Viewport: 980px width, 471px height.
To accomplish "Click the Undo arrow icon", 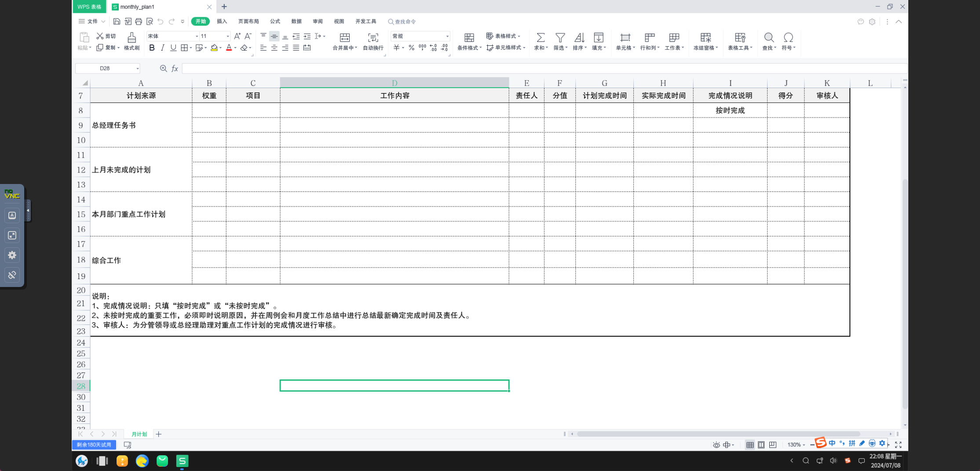I will point(161,22).
